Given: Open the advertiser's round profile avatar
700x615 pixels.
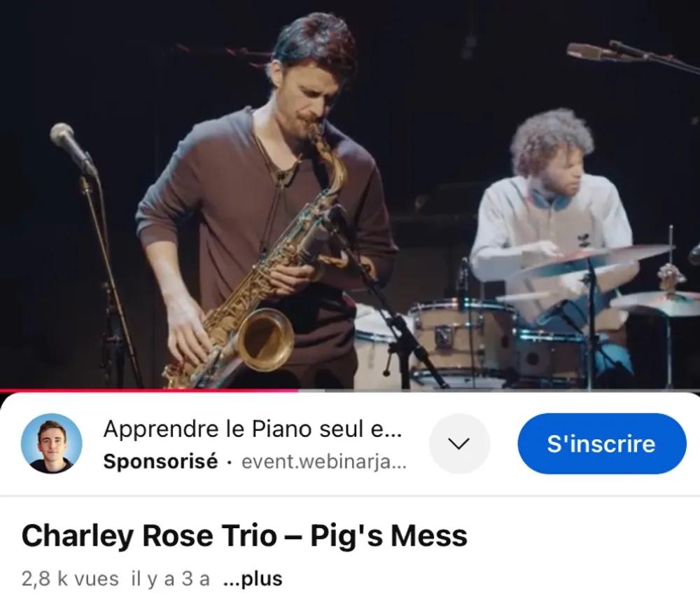Looking at the screenshot, I should [51, 443].
